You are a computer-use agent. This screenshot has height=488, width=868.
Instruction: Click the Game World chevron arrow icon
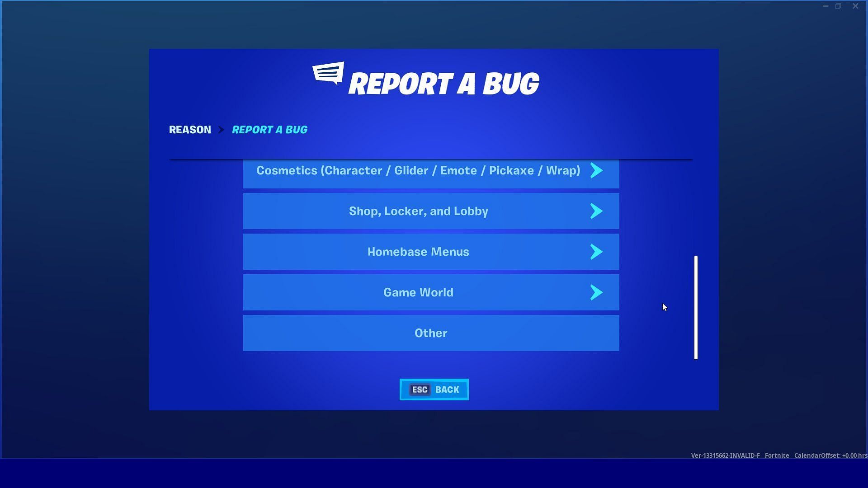pyautogui.click(x=596, y=292)
